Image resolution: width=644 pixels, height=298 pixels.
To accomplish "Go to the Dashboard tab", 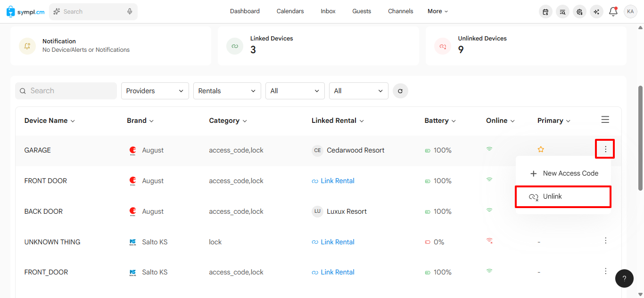I will [245, 11].
